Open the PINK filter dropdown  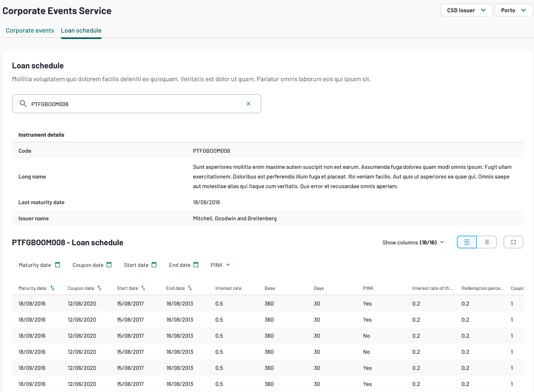[x=220, y=265]
